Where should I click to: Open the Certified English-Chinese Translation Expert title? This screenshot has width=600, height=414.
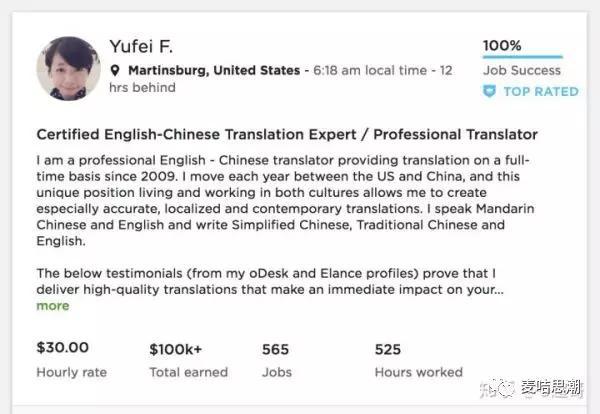[x=287, y=134]
